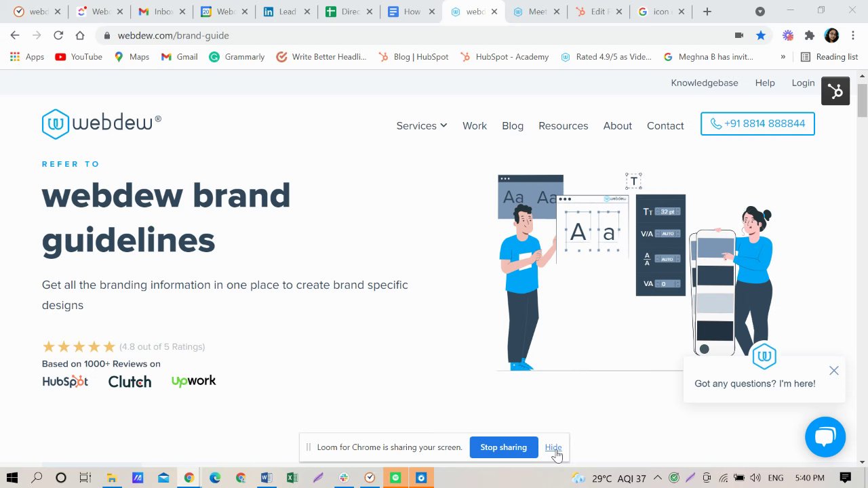868x488 pixels.
Task: Open the Grammarly bookmark
Action: 237,57
